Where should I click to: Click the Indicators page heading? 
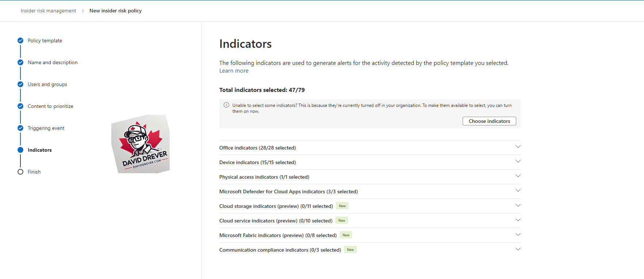(246, 44)
